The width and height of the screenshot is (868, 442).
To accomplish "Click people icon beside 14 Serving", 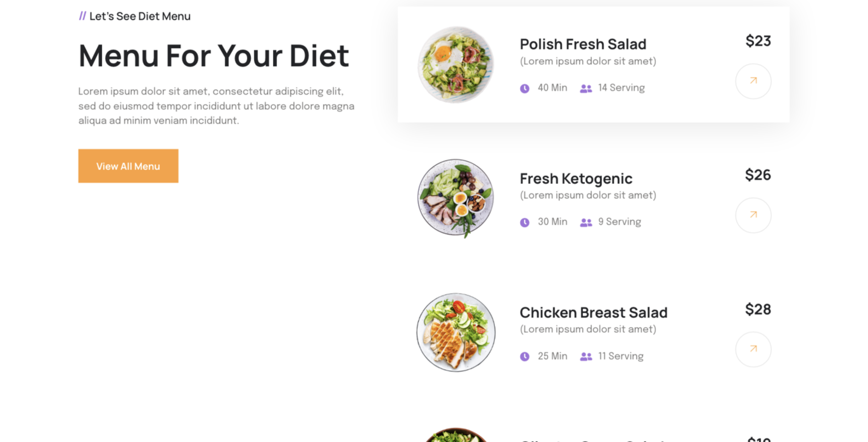I will tap(586, 89).
